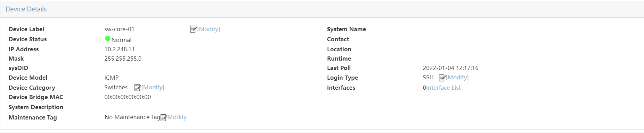The image size is (644, 133).
Task: Open Modify link for Device Category
Action: click(153, 87)
